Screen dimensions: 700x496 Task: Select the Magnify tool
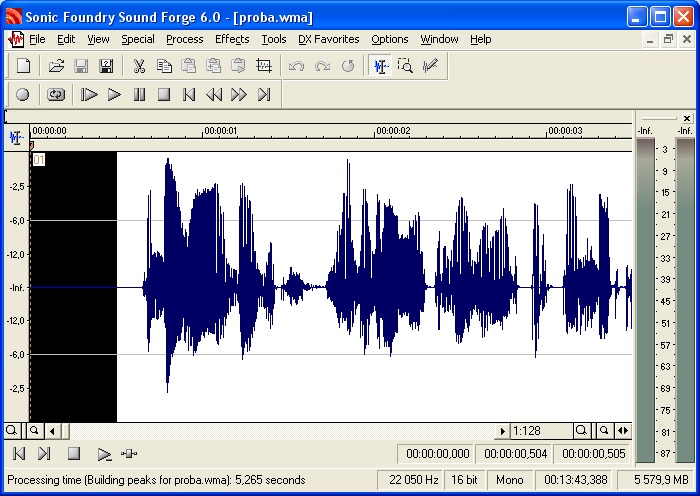click(x=405, y=66)
